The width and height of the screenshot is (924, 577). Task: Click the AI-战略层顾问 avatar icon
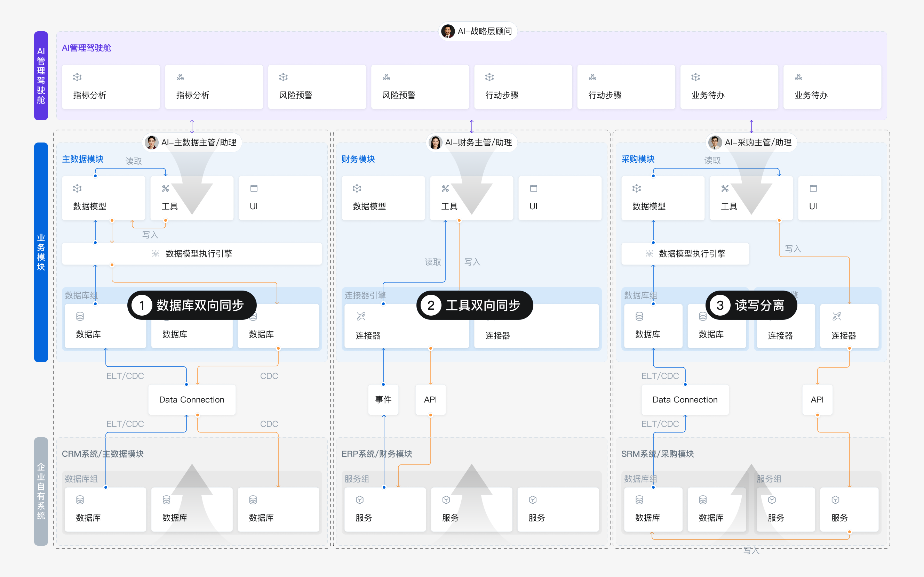coord(447,31)
